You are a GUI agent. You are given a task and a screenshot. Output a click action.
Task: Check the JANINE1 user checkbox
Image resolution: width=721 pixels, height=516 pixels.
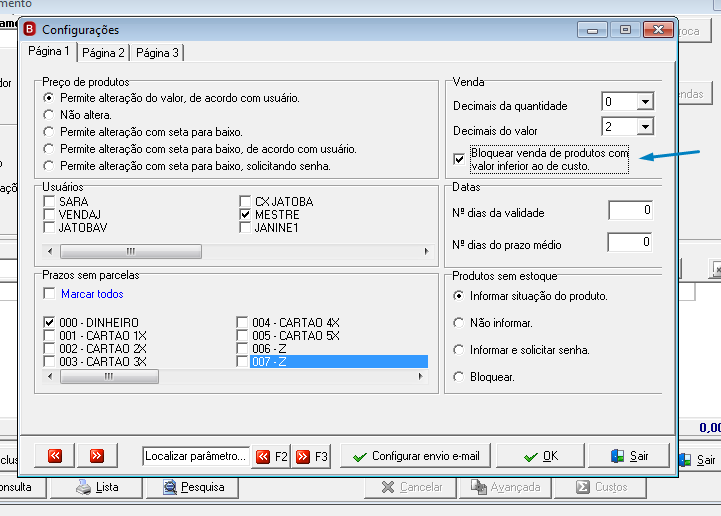click(245, 227)
